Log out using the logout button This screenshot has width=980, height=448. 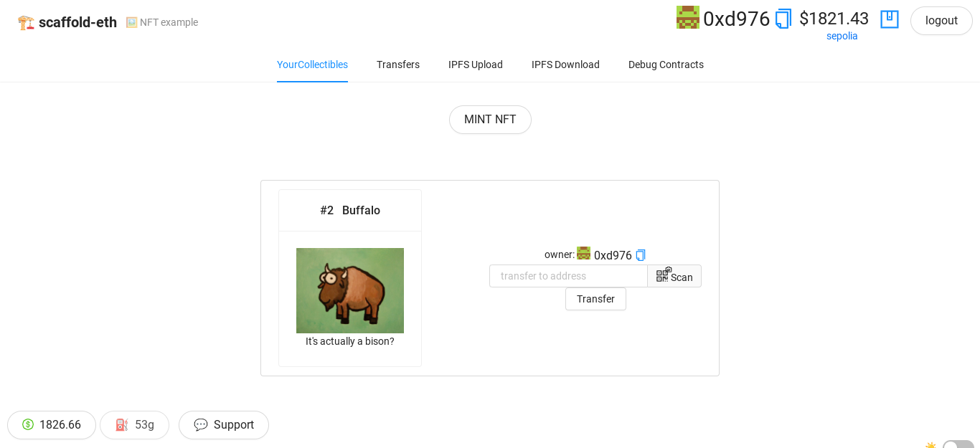(941, 21)
